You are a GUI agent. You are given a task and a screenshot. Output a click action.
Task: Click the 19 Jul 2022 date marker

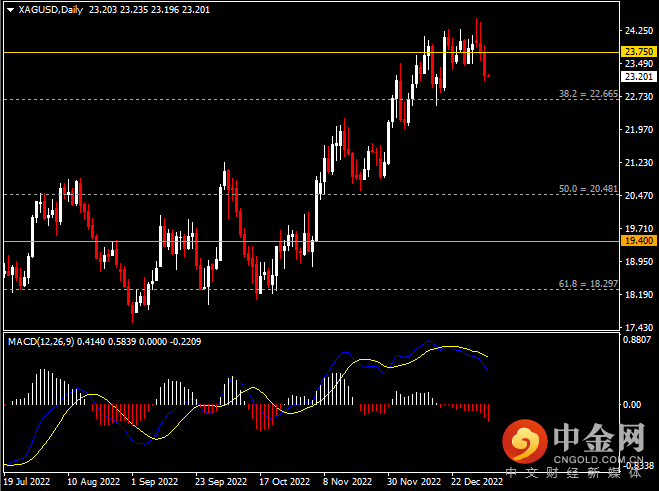point(27,480)
